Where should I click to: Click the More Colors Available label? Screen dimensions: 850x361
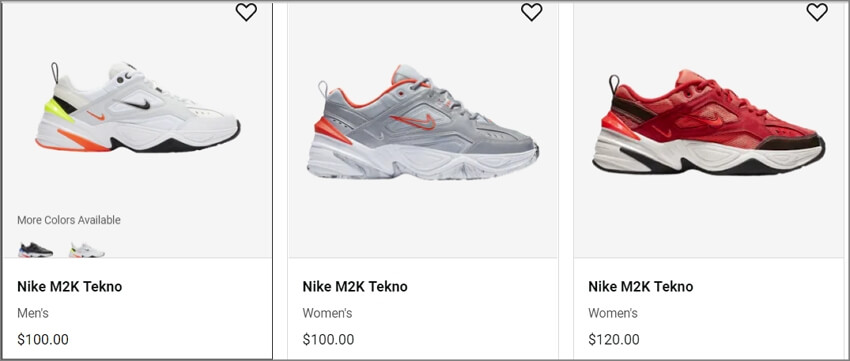69,220
